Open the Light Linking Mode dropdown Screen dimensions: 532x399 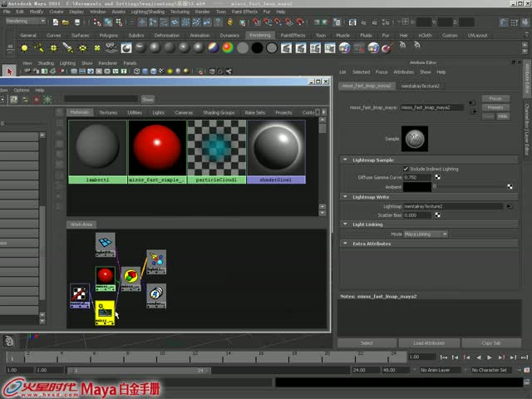pyautogui.click(x=425, y=234)
